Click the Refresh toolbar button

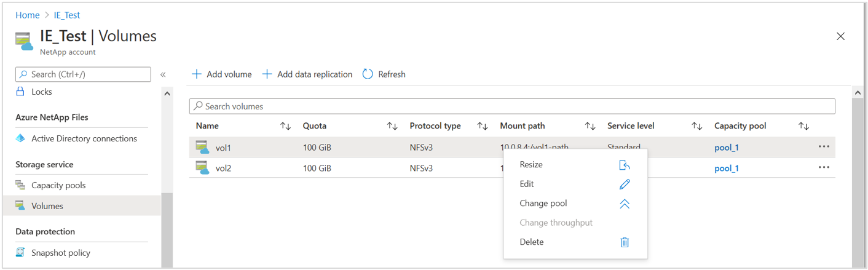384,74
